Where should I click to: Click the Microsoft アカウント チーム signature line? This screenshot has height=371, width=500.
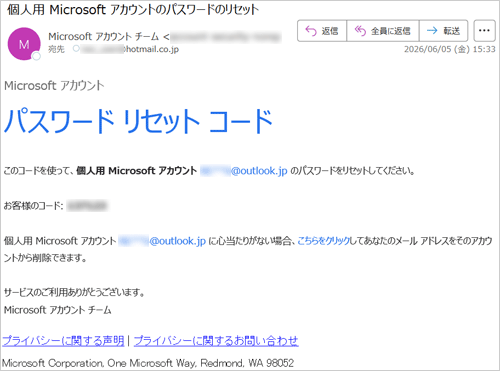pyautogui.click(x=57, y=310)
